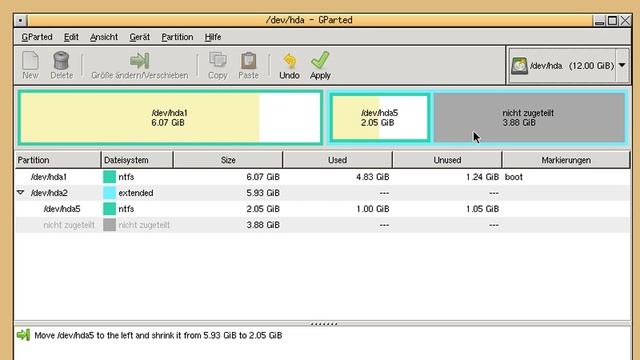The width and height of the screenshot is (640, 360).
Task: Click the extended color swatch for /dev/hda2
Action: tap(109, 193)
